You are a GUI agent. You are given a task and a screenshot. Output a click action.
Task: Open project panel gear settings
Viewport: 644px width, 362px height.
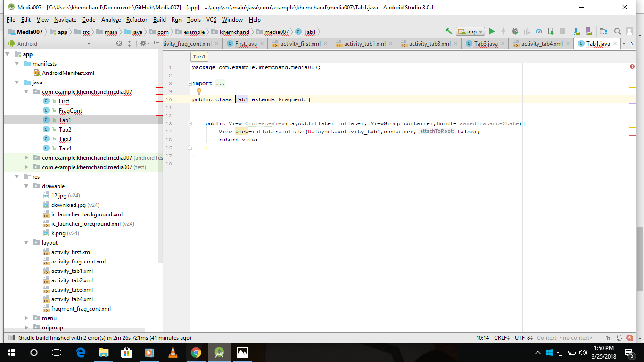[144, 43]
